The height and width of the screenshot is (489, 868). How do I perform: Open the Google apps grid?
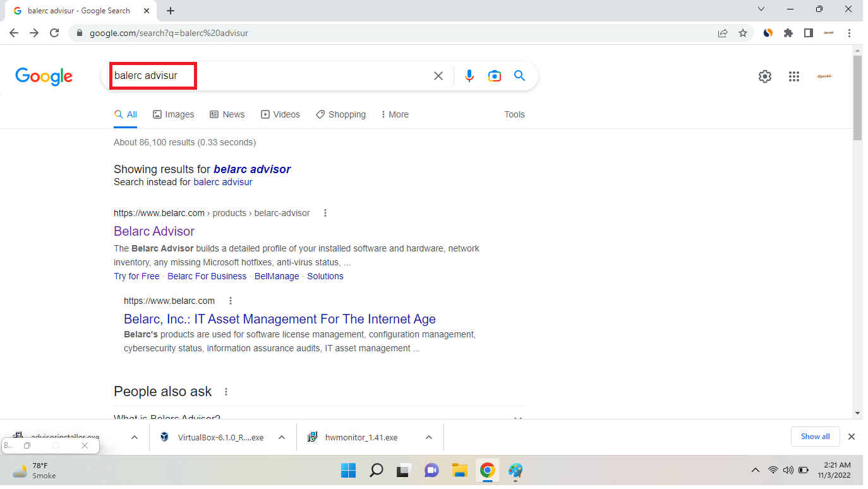794,76
